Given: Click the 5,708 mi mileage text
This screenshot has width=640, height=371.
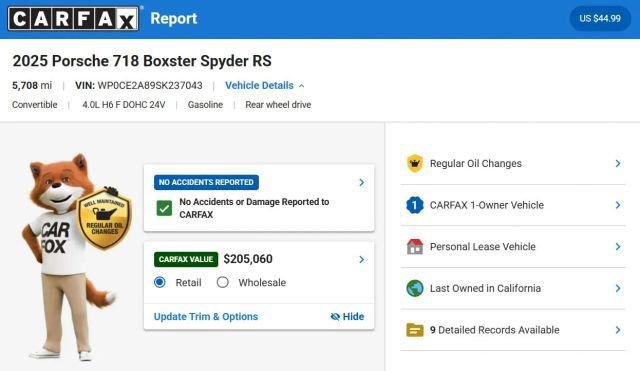Looking at the screenshot, I should pyautogui.click(x=32, y=85).
